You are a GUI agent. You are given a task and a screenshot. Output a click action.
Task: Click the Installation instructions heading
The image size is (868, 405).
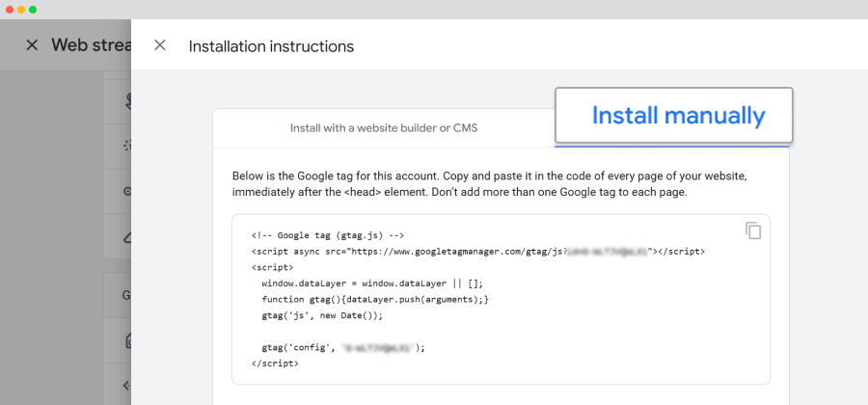pos(271,46)
